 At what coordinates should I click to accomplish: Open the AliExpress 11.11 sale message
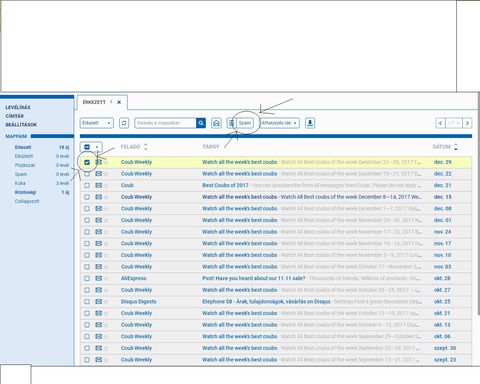click(x=254, y=278)
